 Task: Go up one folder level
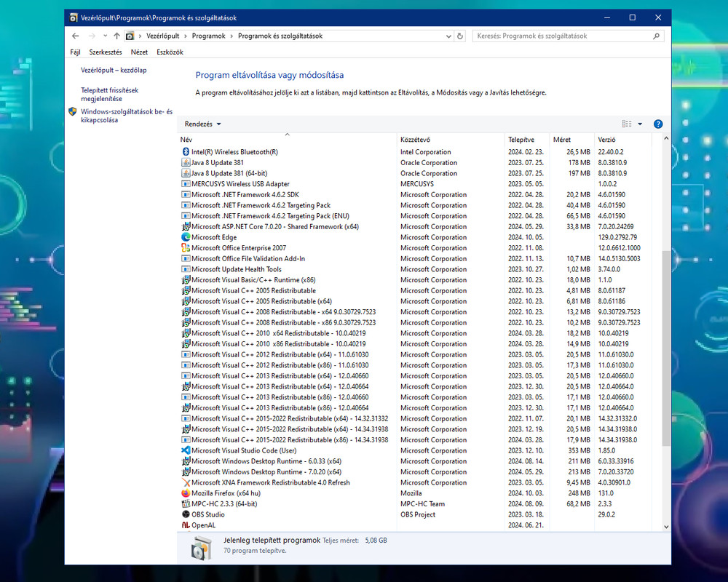click(x=116, y=36)
